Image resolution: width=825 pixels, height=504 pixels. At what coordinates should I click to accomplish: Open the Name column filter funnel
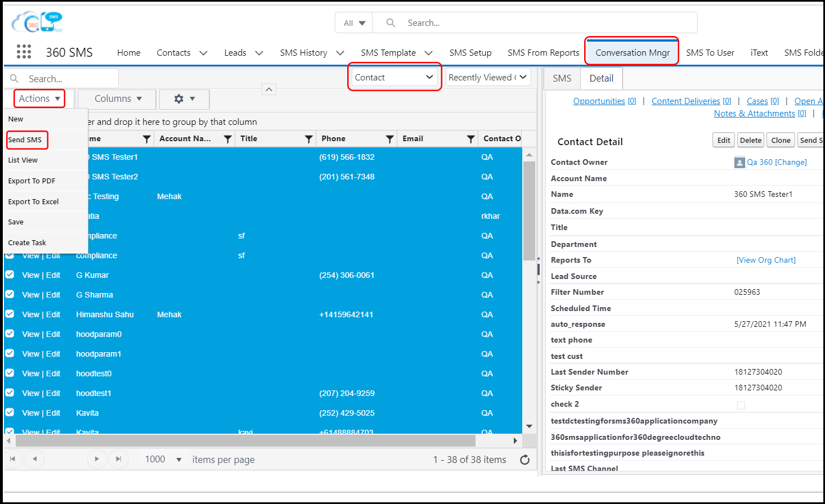coord(146,139)
